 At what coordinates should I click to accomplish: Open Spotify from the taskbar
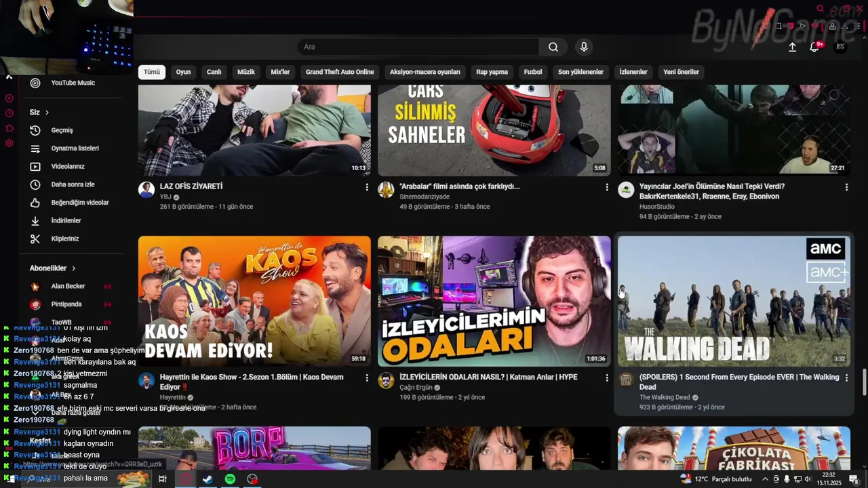[x=230, y=479]
